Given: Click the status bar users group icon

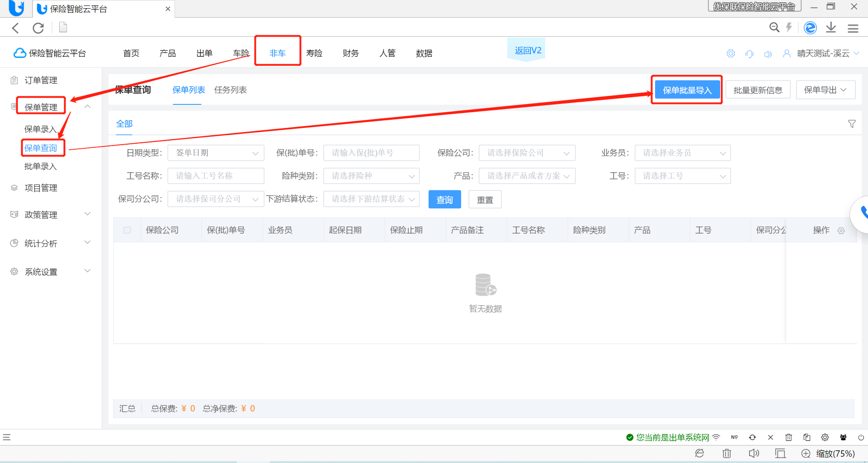Looking at the screenshot, I should pos(843,437).
